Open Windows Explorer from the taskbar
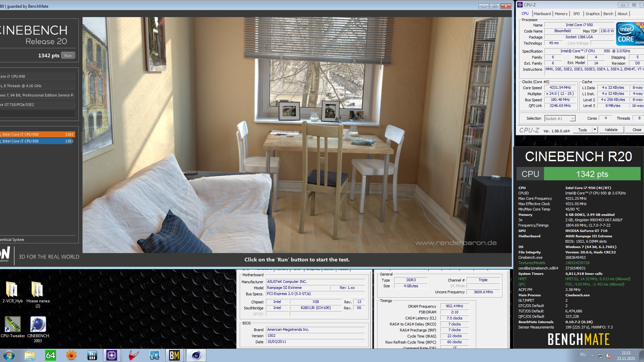The width and height of the screenshot is (644, 362). click(x=30, y=355)
